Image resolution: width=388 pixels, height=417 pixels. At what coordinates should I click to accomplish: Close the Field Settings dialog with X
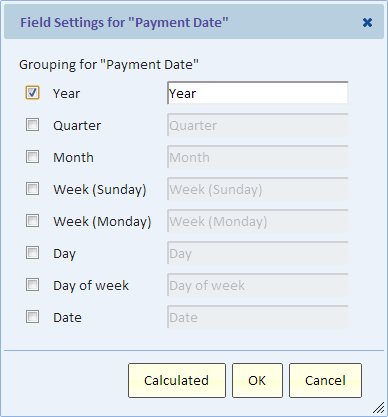tap(367, 23)
